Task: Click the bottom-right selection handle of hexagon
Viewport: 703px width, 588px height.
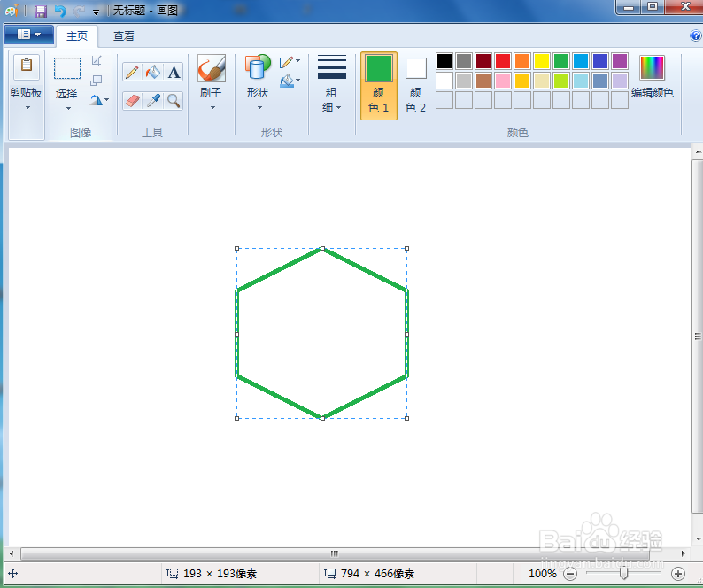Action: [406, 418]
